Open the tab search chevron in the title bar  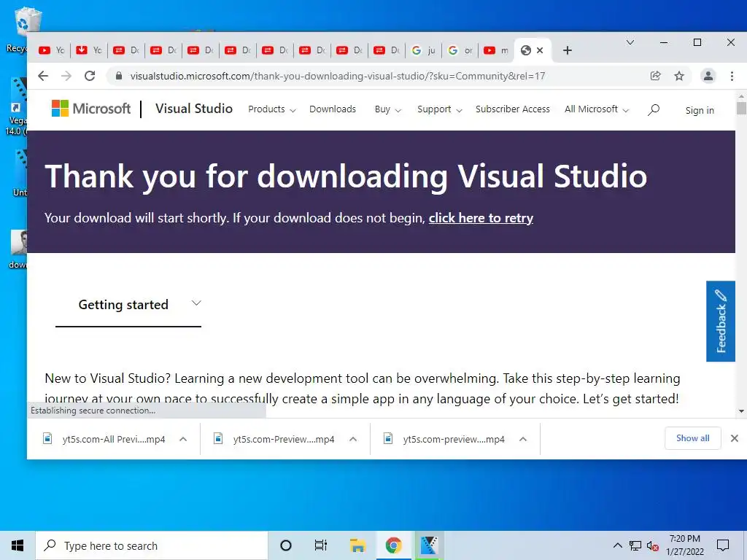630,42
